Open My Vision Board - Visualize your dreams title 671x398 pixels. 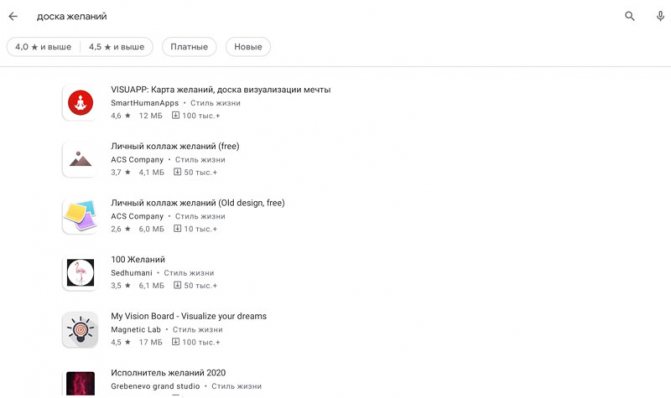(x=189, y=316)
